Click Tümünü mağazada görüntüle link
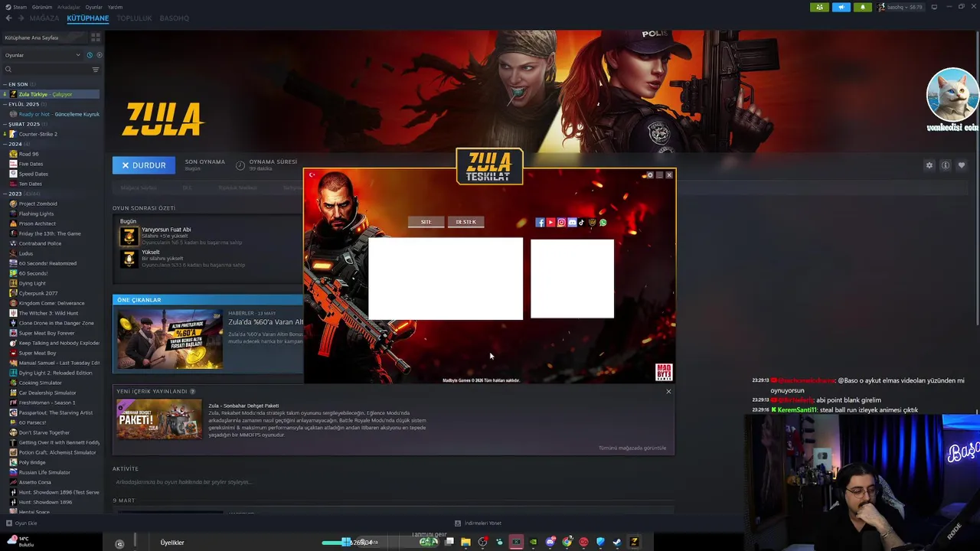This screenshot has height=551, width=980. point(632,448)
